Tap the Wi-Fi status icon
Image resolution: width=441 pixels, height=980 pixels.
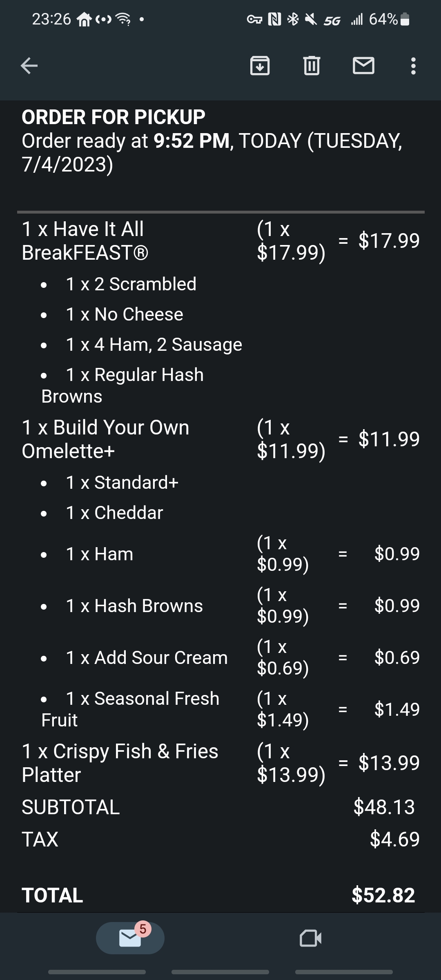point(123,19)
